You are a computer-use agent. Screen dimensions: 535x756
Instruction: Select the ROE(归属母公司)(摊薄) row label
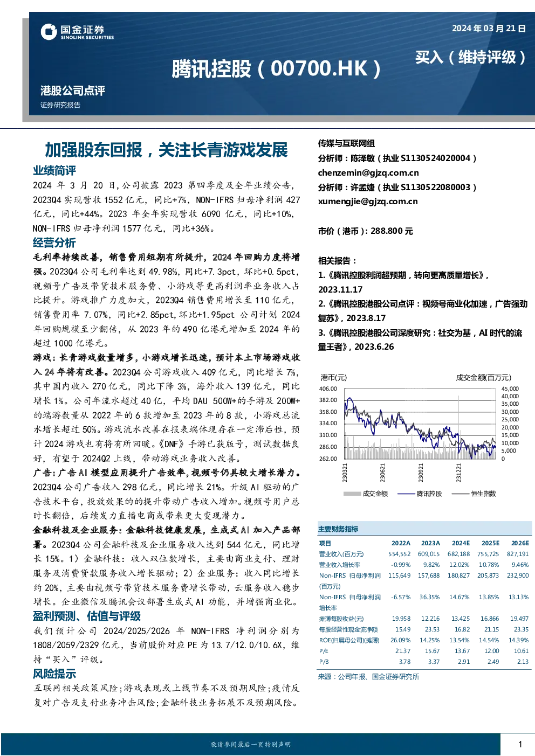(x=349, y=640)
